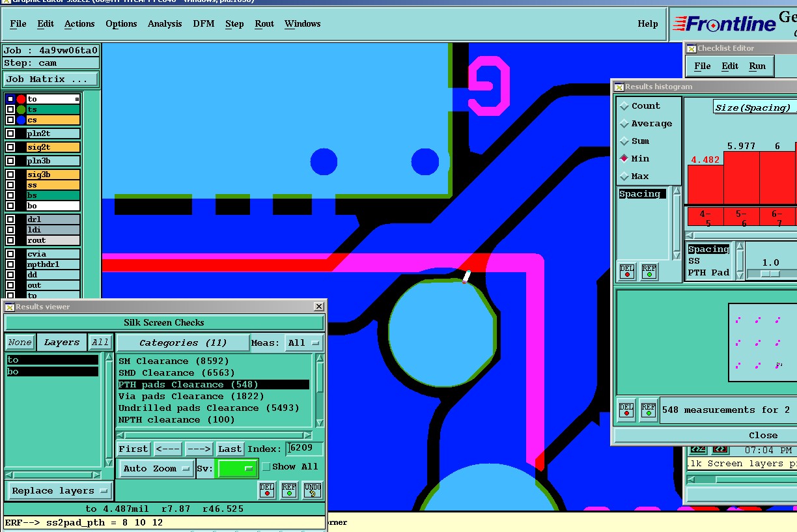
Task: Click the Silk Screen Checks title bar button
Action: [163, 323]
